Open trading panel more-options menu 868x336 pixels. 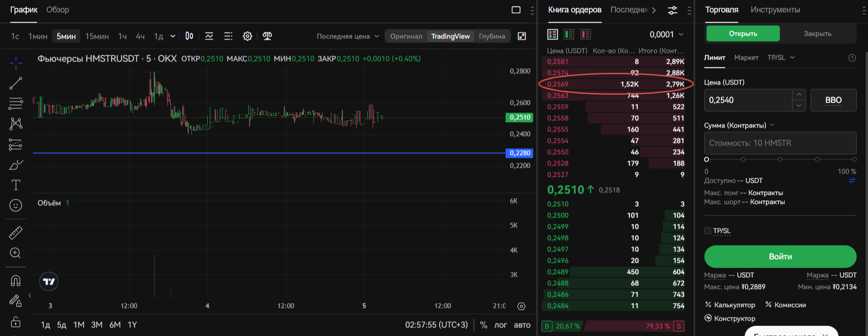coord(864,10)
